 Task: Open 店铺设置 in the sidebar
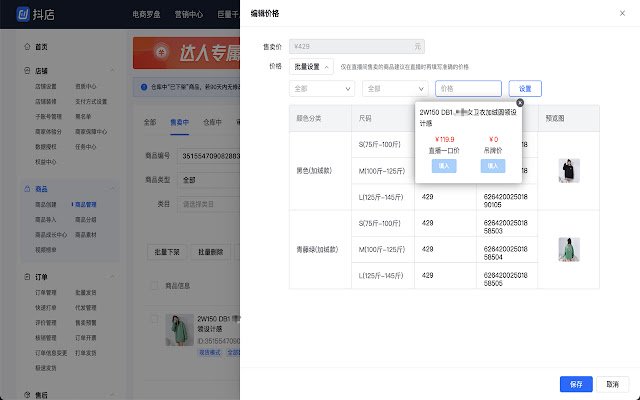(x=45, y=87)
